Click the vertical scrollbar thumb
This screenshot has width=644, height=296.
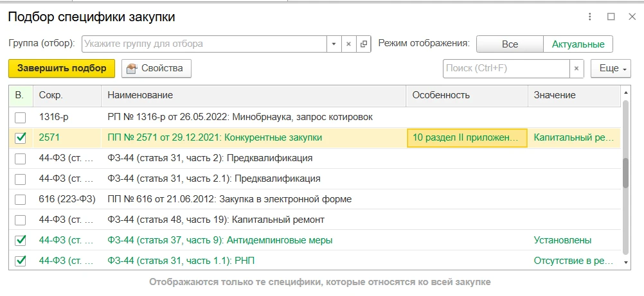click(x=625, y=173)
